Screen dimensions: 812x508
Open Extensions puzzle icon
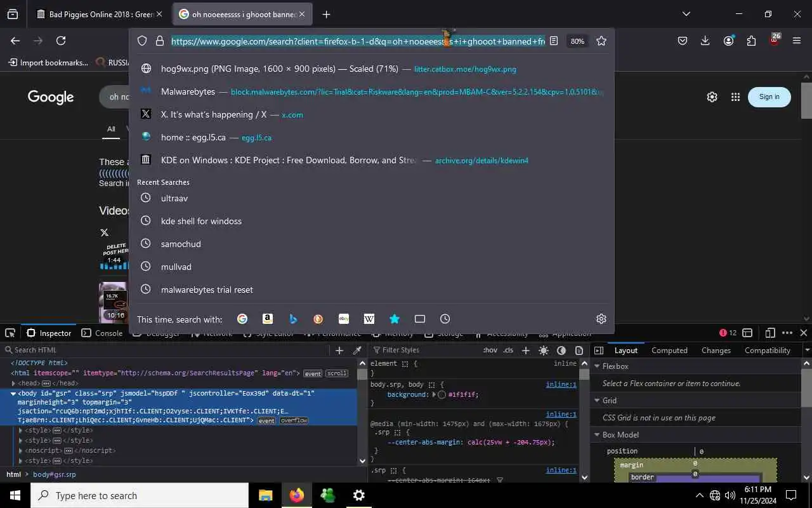click(751, 41)
